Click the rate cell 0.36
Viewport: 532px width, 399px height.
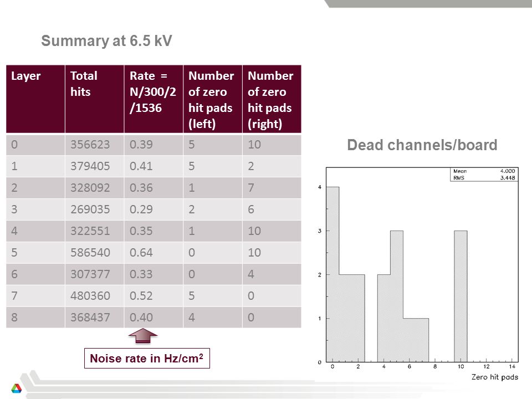(x=154, y=188)
